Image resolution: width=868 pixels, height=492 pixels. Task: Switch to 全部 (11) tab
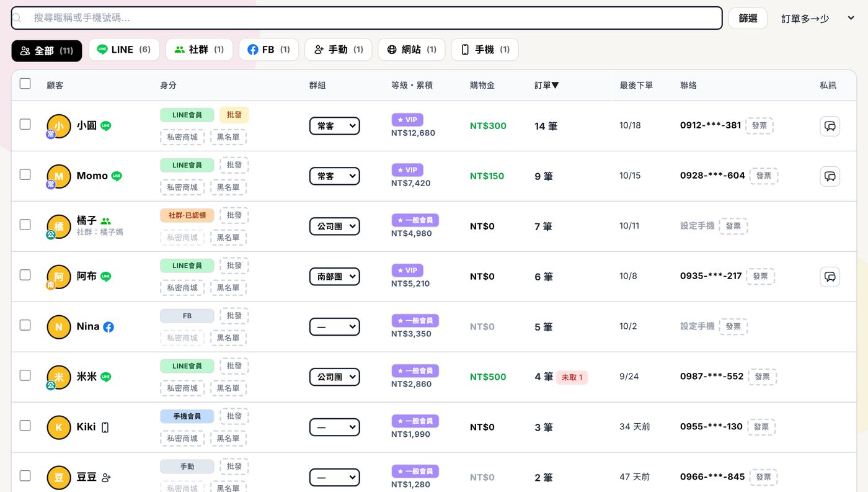pyautogui.click(x=46, y=50)
